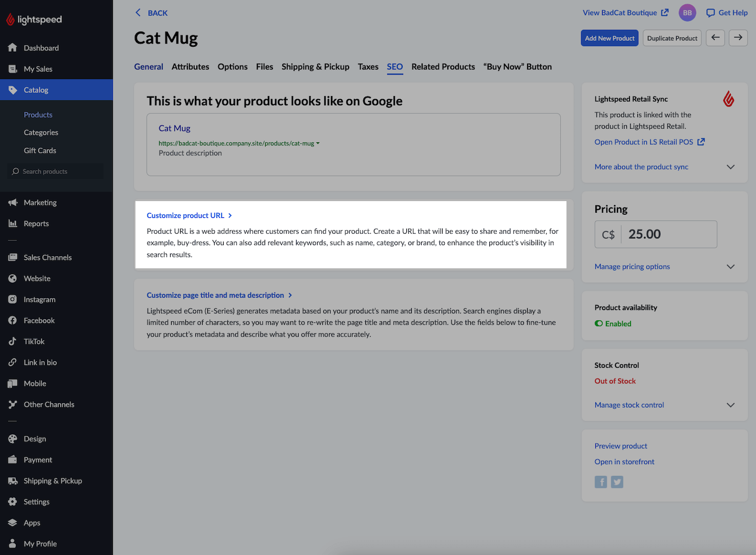Open the Google preview URL dropdown arrow
Screen dimensions: 756x555
point(318,143)
